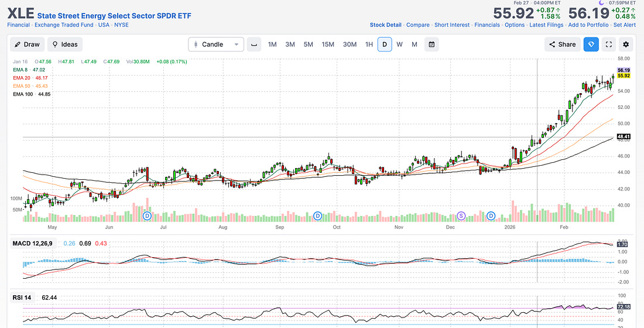Click the Set Alert link

coord(625,25)
